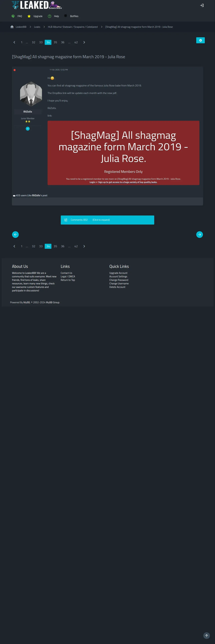Image resolution: width=215 pixels, height=644 pixels.
Task: Select page 35 in pagination below the comments
Action: 55,246
